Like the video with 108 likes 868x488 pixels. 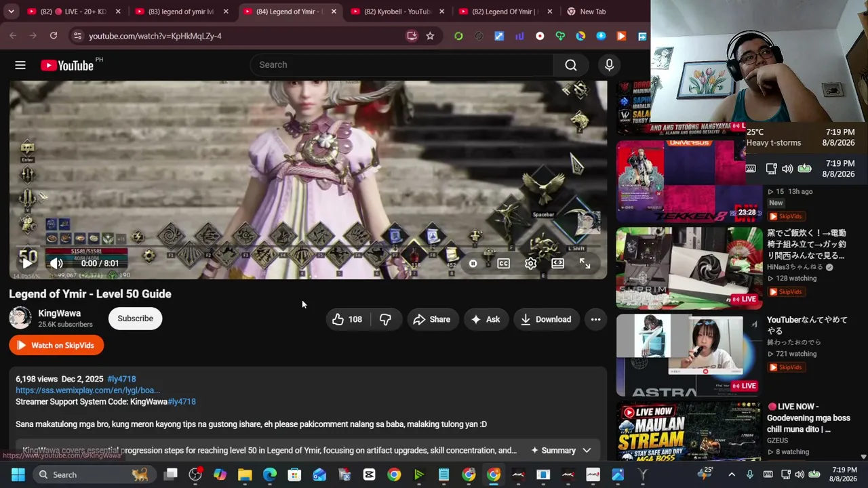(x=347, y=319)
